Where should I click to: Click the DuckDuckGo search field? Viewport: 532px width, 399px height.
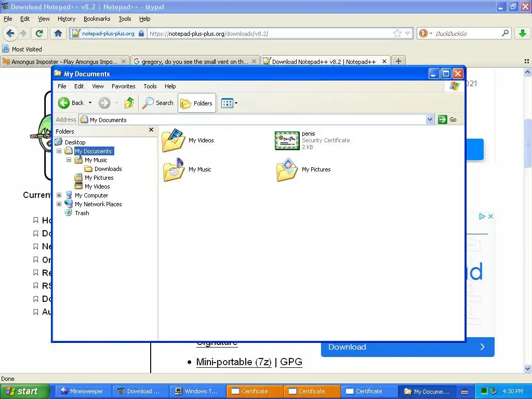tap(467, 34)
